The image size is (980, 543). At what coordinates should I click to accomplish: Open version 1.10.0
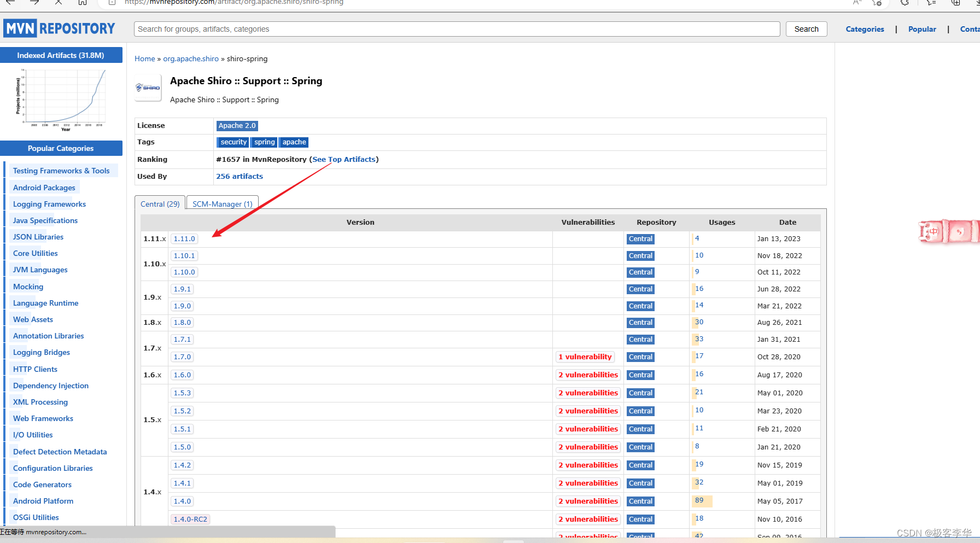click(184, 272)
